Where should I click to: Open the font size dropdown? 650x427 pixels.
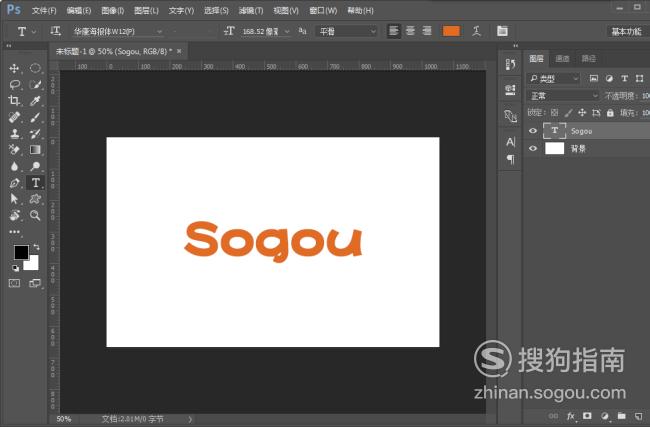287,32
